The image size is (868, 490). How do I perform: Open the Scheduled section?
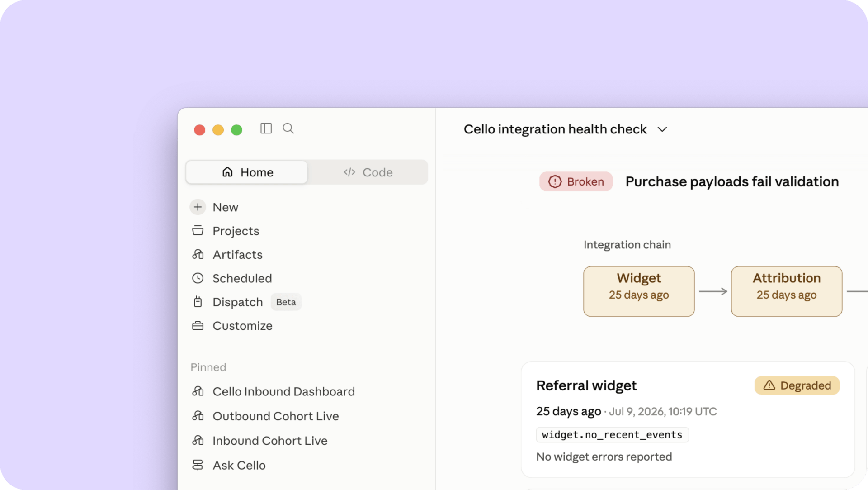pyautogui.click(x=242, y=278)
